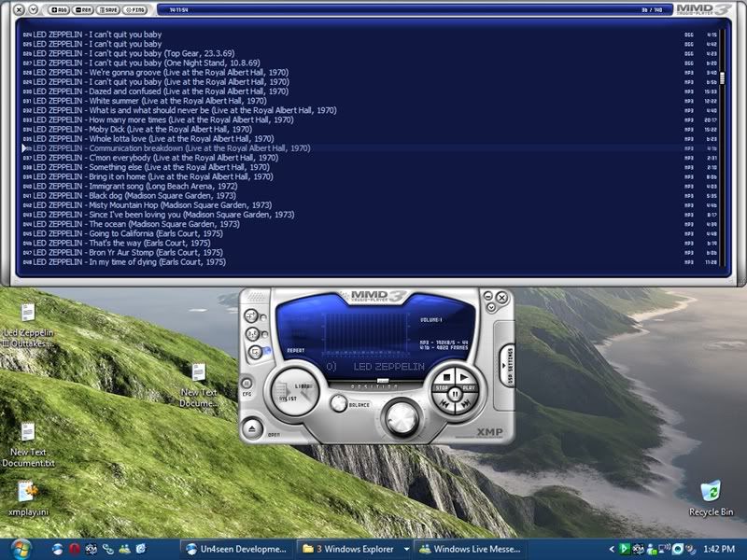
Task: Select White summer live track
Action: pos(369,101)
